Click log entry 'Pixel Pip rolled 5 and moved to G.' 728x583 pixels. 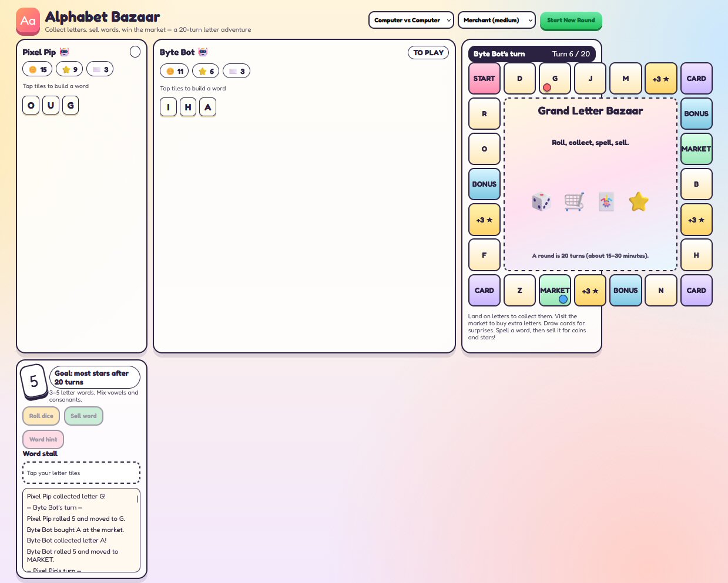76,518
